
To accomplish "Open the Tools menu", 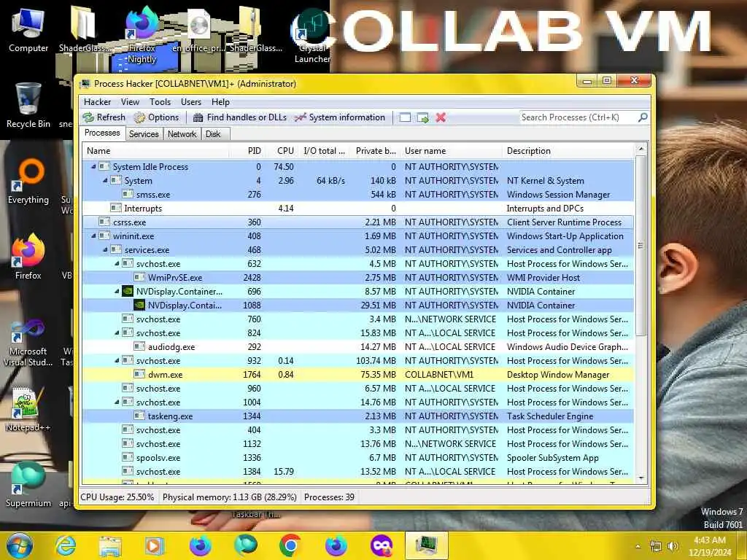I will click(x=160, y=102).
